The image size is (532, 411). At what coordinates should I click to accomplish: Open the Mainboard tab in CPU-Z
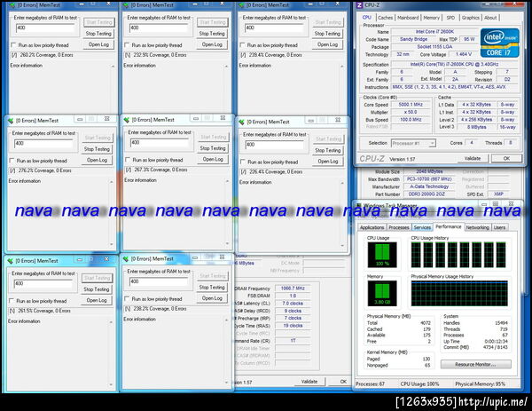coord(408,18)
